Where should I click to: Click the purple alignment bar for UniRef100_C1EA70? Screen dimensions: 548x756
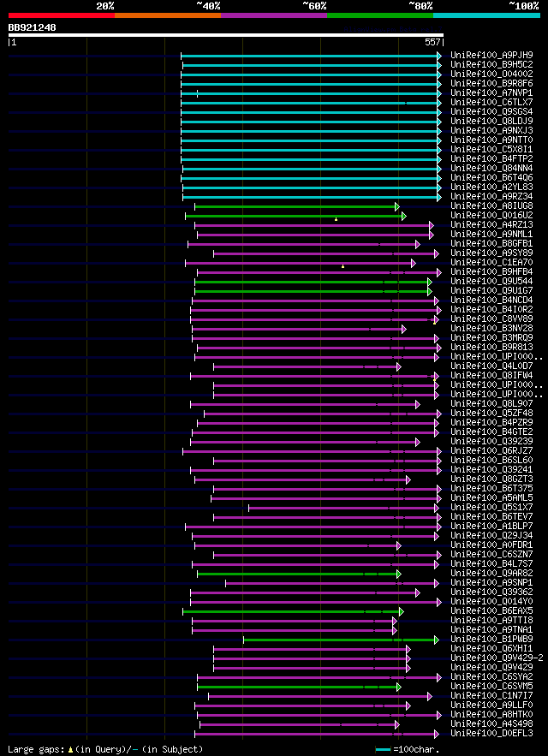(x=300, y=263)
